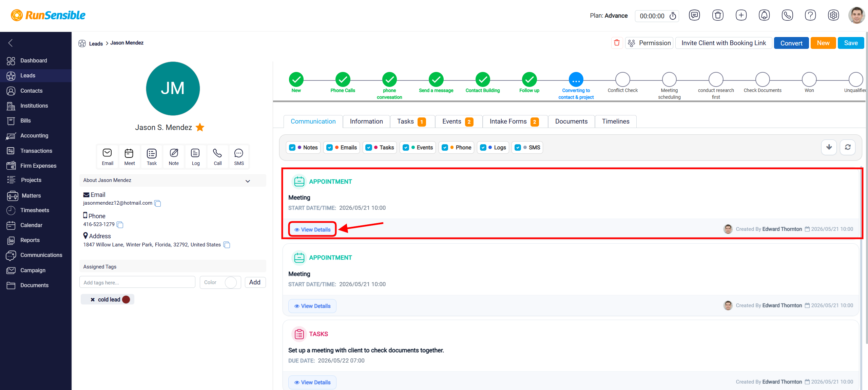View Details of first appointment
Image resolution: width=868 pixels, height=390 pixels.
pos(312,230)
